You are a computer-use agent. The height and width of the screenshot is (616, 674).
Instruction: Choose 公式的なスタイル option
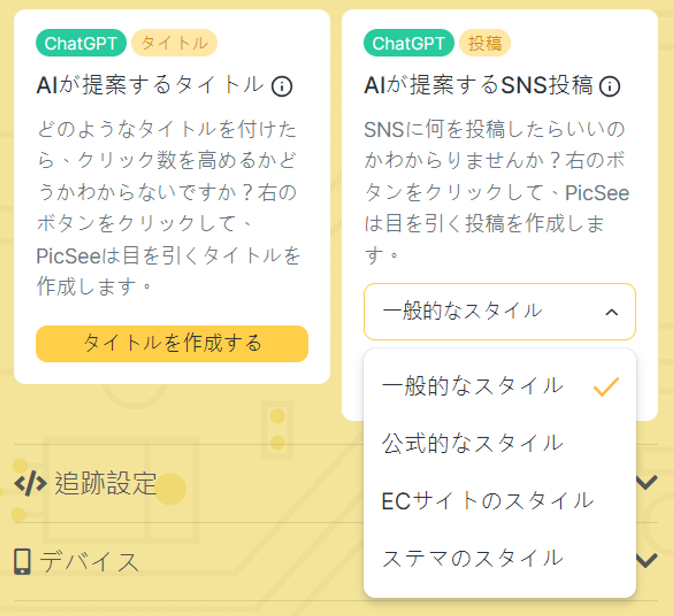[499, 443]
